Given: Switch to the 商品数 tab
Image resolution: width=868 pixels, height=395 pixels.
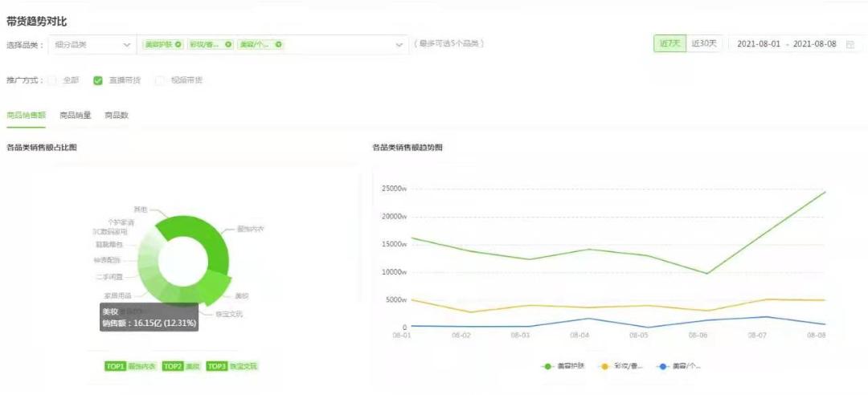Looking at the screenshot, I should (x=117, y=115).
